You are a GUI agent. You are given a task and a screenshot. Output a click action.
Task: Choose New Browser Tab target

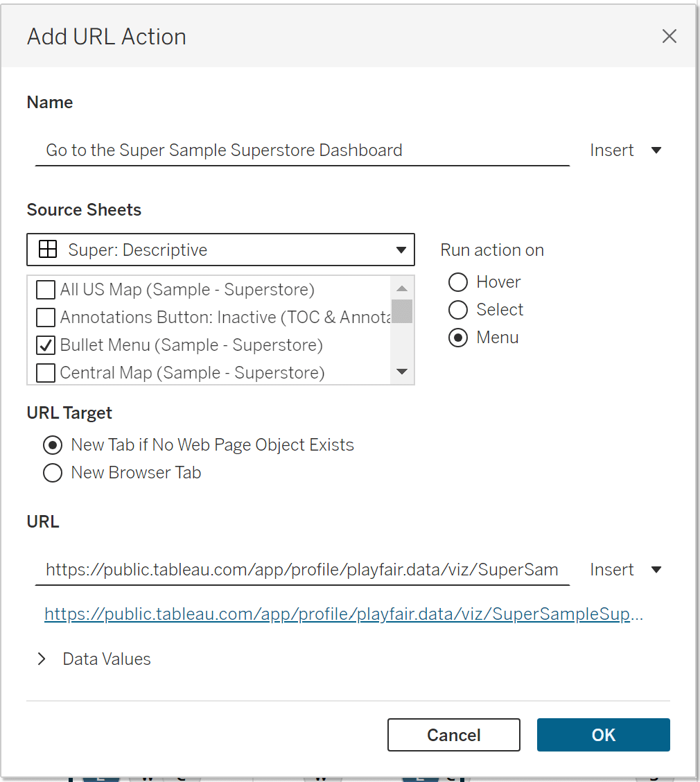pos(53,473)
